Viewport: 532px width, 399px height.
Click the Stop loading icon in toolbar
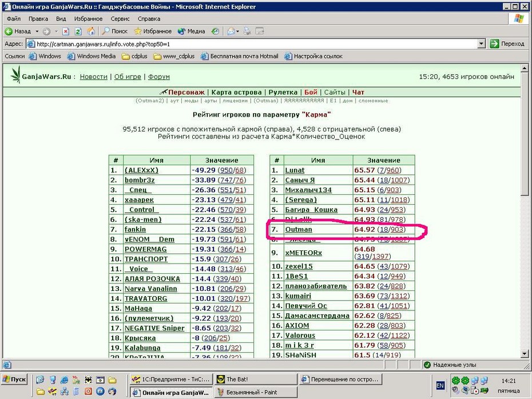66,31
